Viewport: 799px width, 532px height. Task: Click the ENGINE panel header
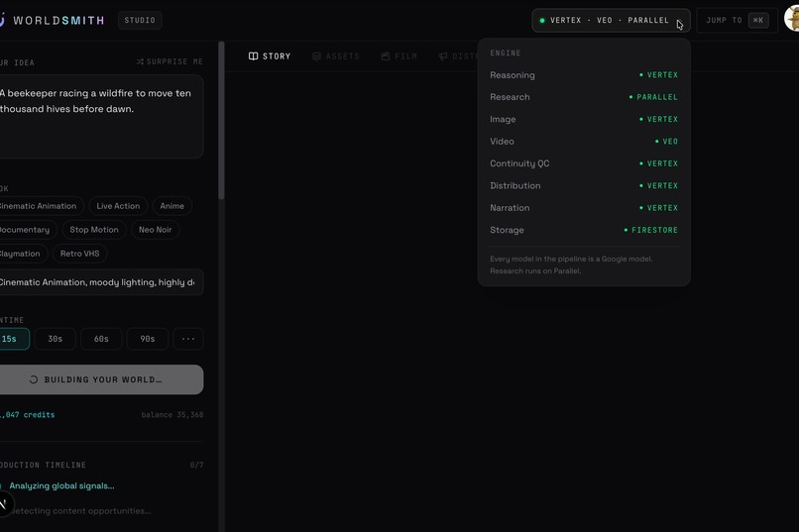[506, 53]
